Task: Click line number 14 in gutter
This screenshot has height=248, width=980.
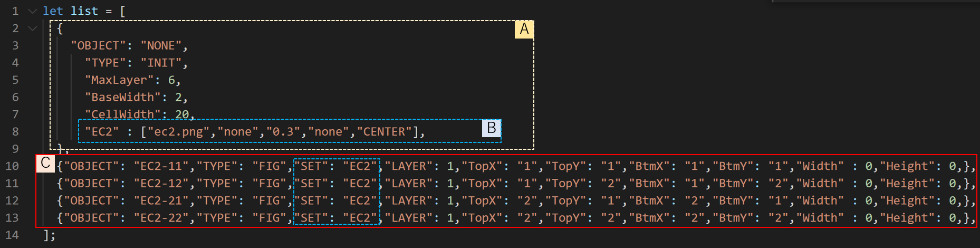Action: pos(12,235)
